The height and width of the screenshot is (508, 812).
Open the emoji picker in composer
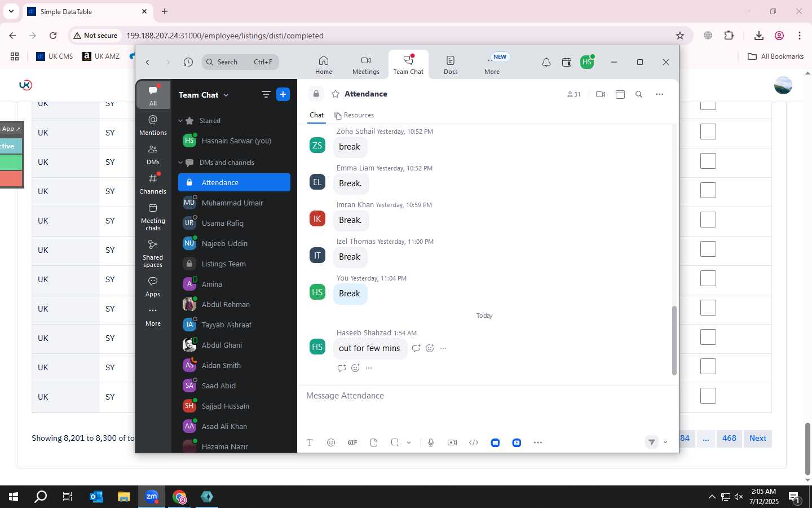pos(331,443)
